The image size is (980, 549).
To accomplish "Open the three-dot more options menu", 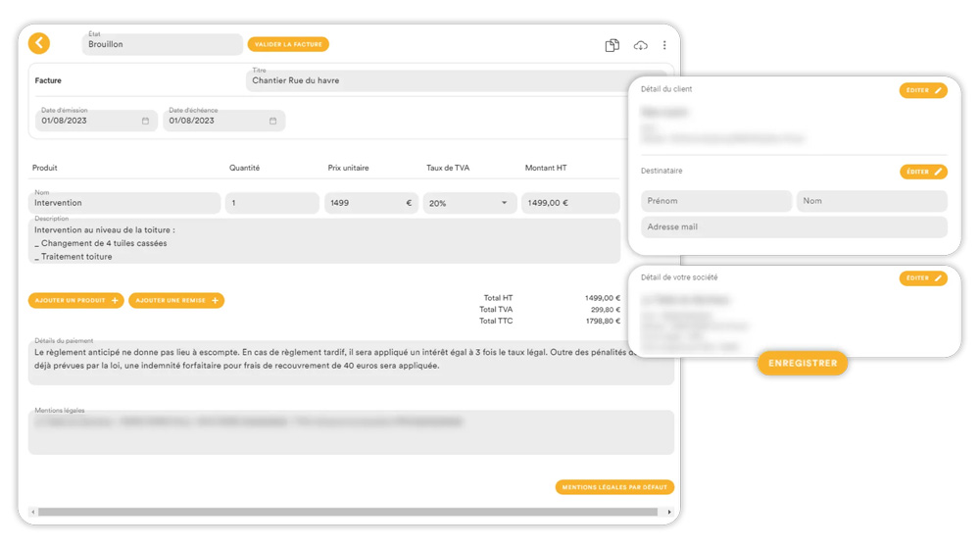I will click(x=664, y=45).
